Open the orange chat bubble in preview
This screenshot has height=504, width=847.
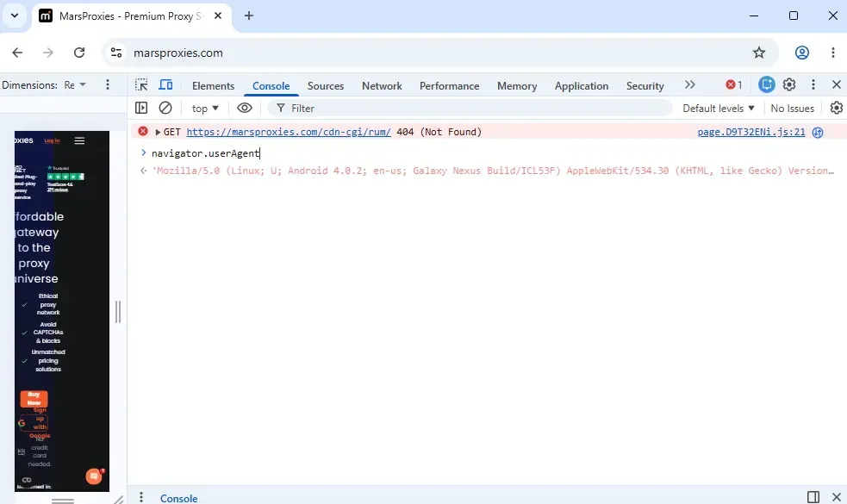pos(93,476)
